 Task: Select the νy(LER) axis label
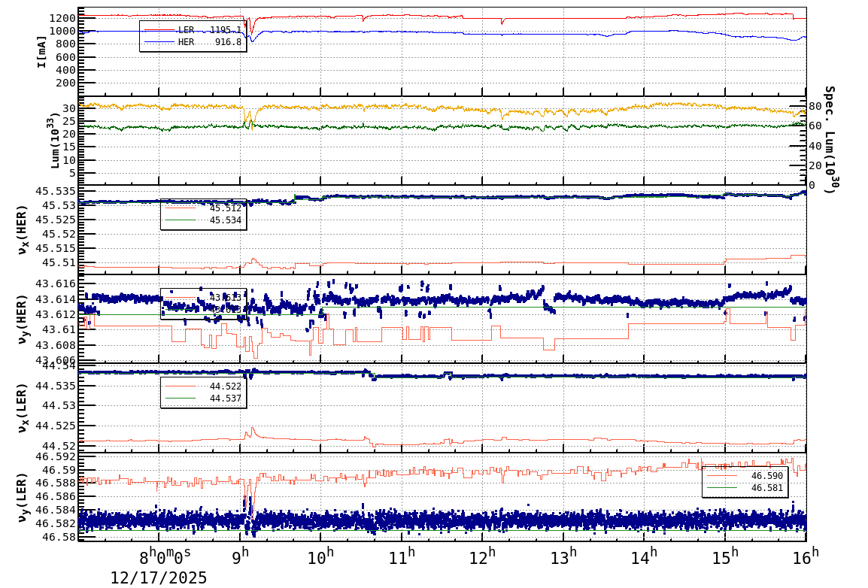click(22, 497)
